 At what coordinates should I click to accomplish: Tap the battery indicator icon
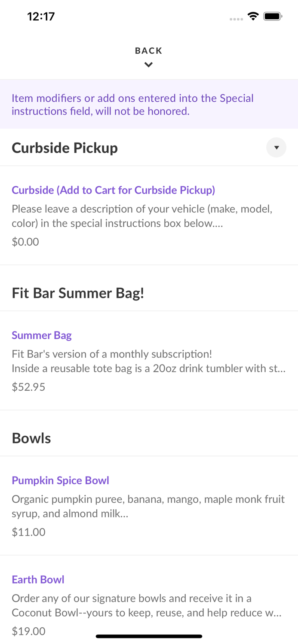273,15
